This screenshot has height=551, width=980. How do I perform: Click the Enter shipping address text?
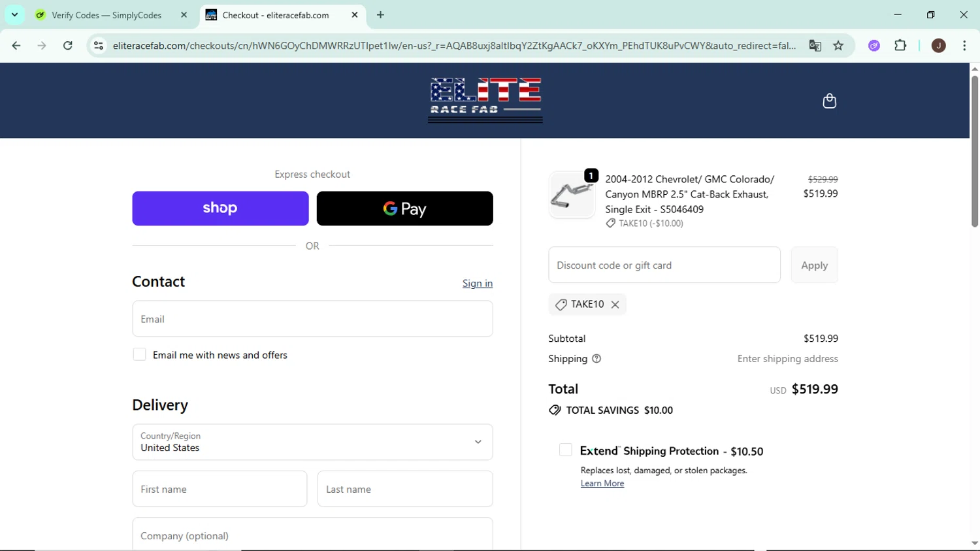click(787, 359)
